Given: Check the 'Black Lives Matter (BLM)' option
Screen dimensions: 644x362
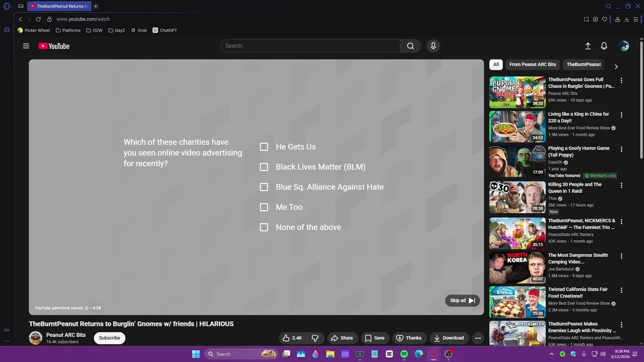Looking at the screenshot, I should point(264,167).
